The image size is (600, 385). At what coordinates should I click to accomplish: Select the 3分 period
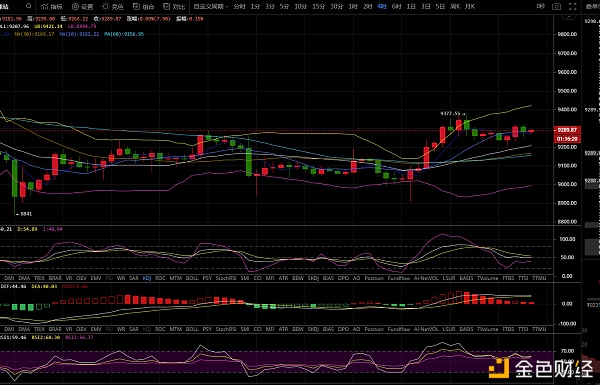pyautogui.click(x=270, y=7)
